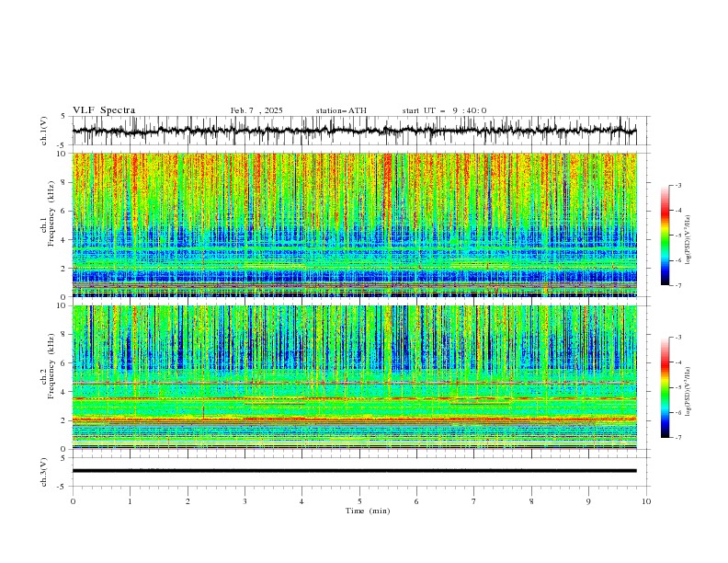Viewport: 728px width, 563px height.
Task: Click the "Time (min)" axis label
Action: 368,511
